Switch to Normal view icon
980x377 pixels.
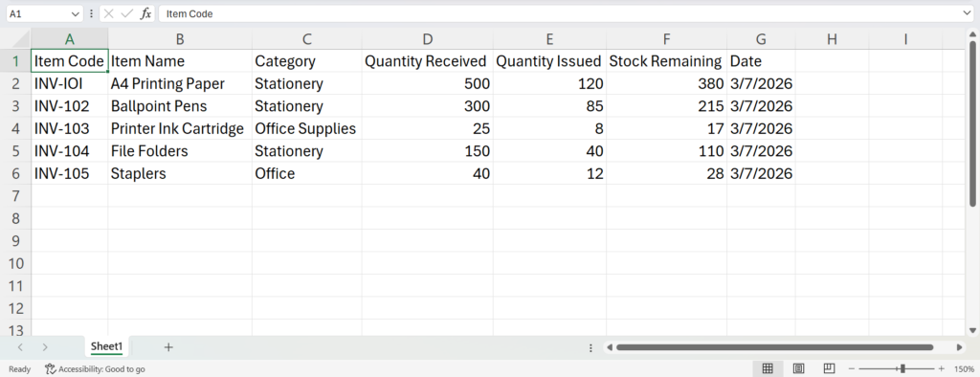coord(768,369)
